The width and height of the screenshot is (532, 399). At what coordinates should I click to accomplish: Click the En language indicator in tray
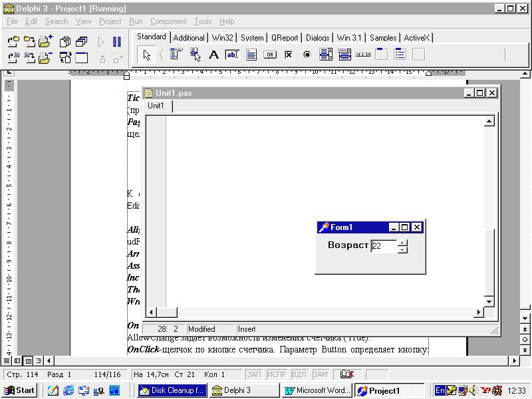pyautogui.click(x=440, y=390)
